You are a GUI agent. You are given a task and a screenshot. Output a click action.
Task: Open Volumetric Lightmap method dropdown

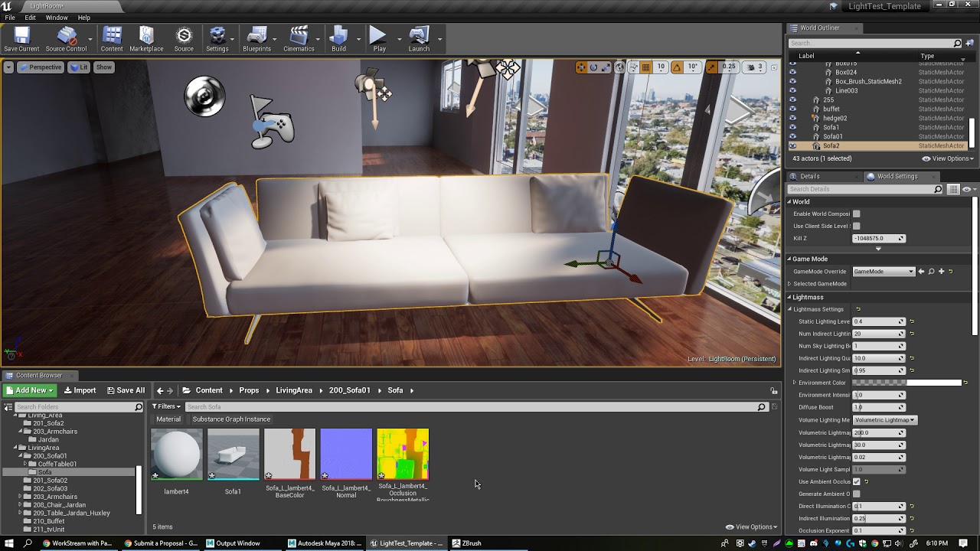884,419
